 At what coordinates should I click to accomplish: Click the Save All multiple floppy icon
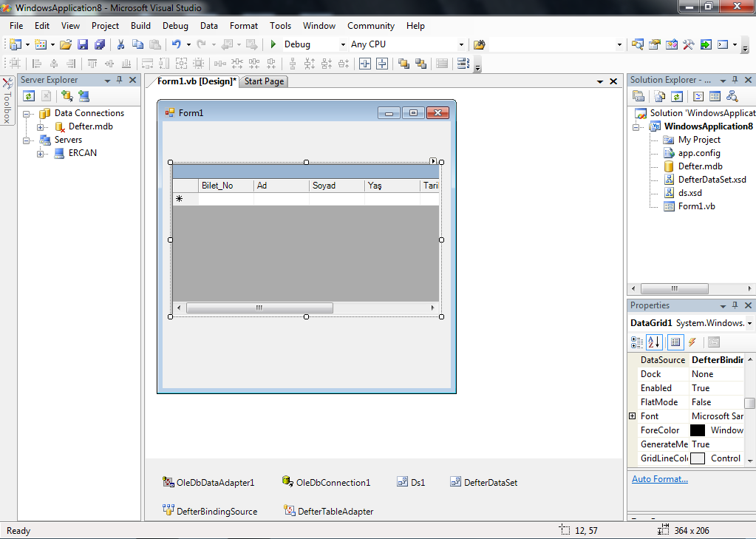[x=100, y=44]
